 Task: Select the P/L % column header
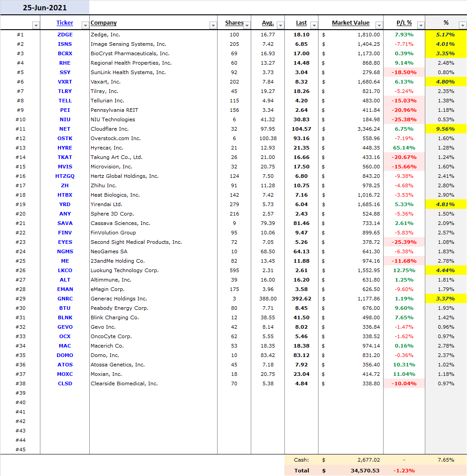point(404,23)
